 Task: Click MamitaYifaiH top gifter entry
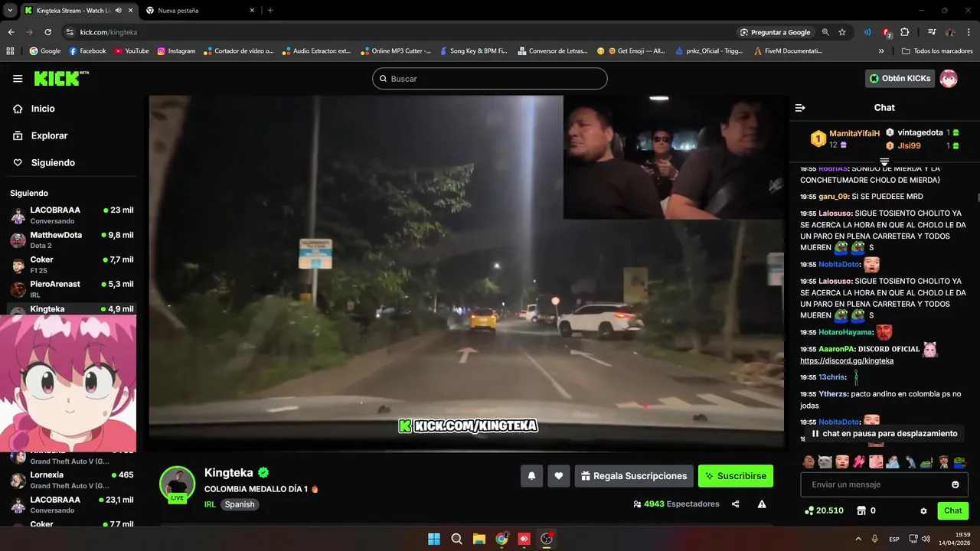click(846, 139)
